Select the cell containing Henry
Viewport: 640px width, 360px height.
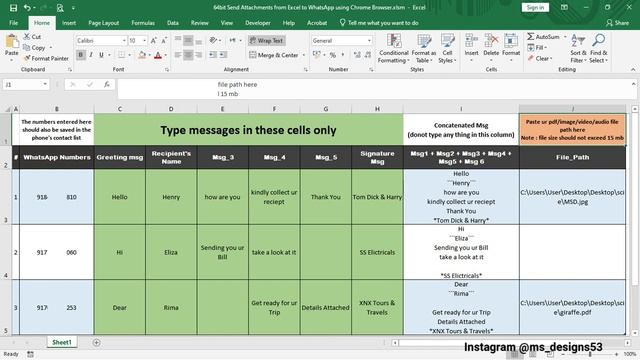click(171, 197)
